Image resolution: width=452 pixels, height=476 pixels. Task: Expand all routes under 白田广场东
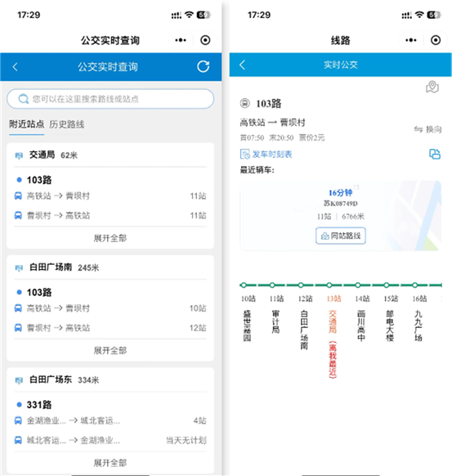point(110,463)
